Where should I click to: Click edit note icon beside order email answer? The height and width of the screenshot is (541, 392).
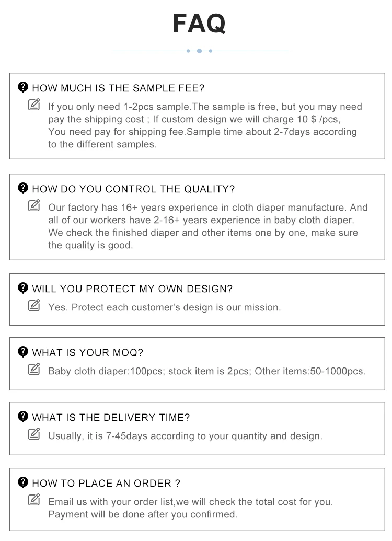click(34, 500)
